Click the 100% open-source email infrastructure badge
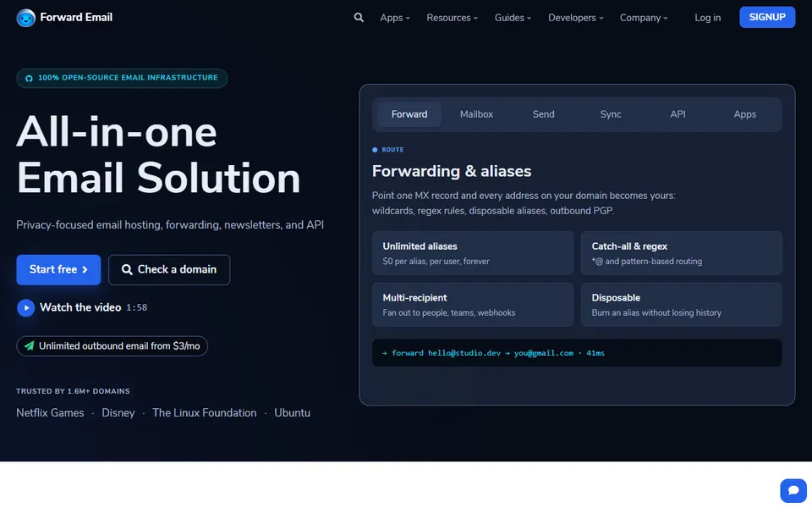 (122, 78)
